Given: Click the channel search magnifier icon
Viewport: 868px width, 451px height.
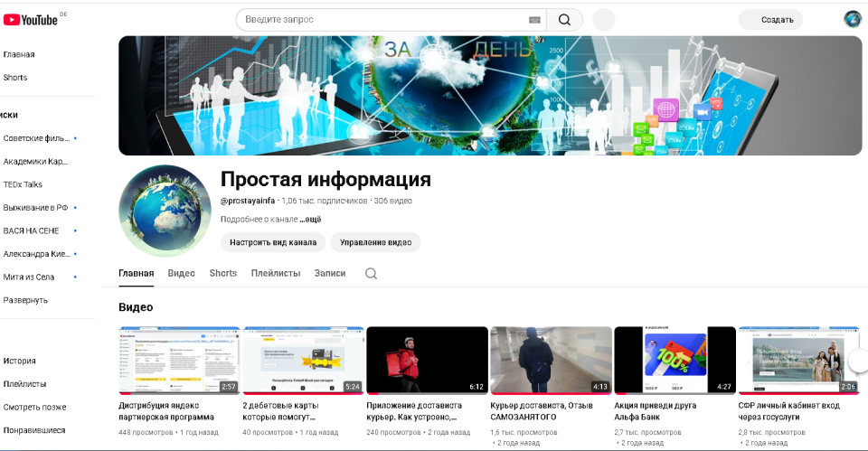Looking at the screenshot, I should click(371, 273).
